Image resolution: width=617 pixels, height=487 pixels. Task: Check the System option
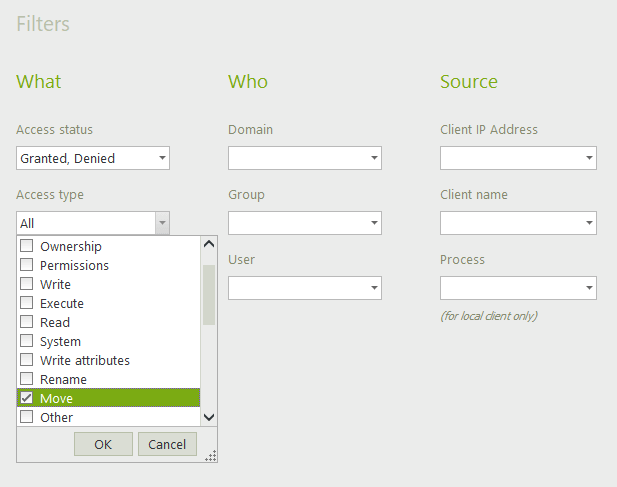coord(27,341)
